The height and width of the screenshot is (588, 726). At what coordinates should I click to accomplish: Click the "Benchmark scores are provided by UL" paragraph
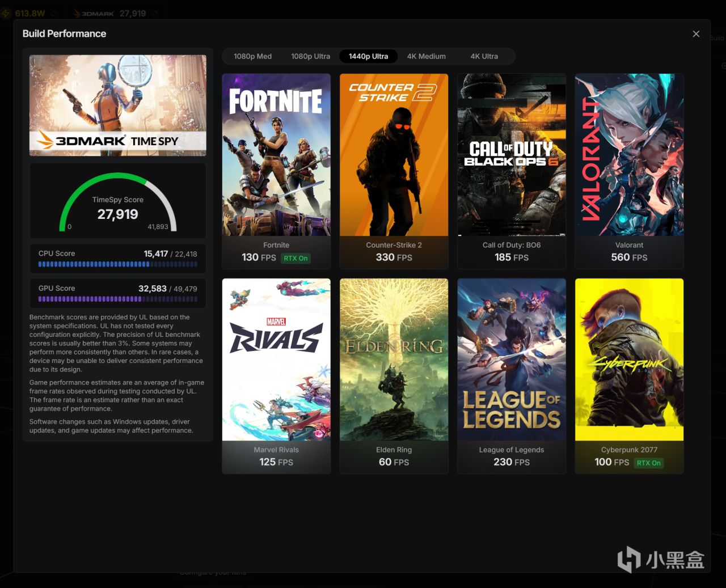(x=116, y=343)
